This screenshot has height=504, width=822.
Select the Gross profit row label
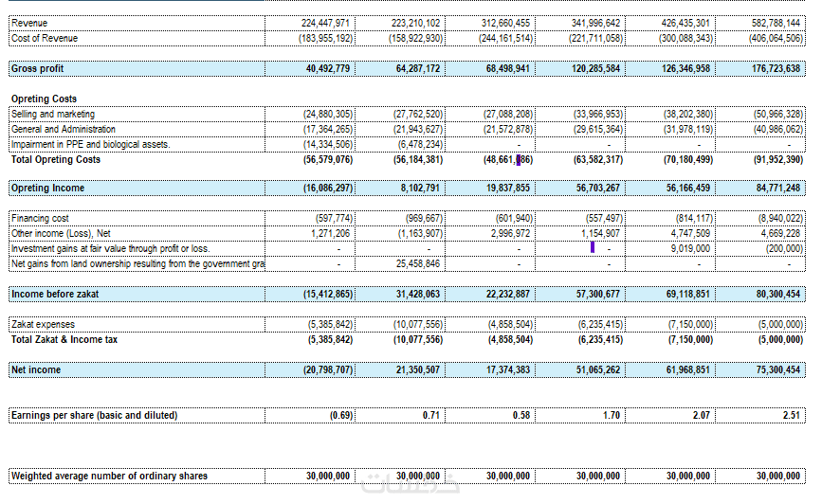(x=37, y=68)
